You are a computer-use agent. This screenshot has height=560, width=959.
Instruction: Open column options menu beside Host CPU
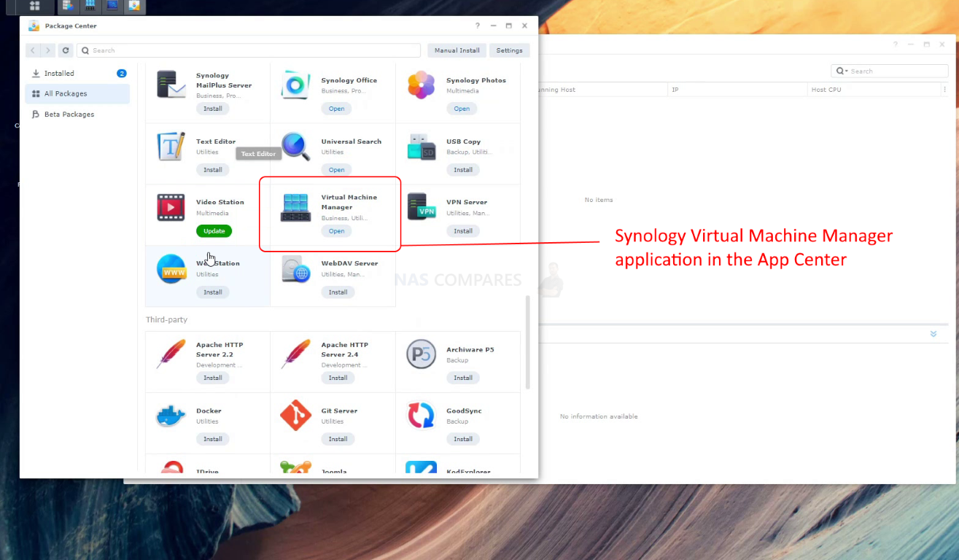tap(944, 90)
